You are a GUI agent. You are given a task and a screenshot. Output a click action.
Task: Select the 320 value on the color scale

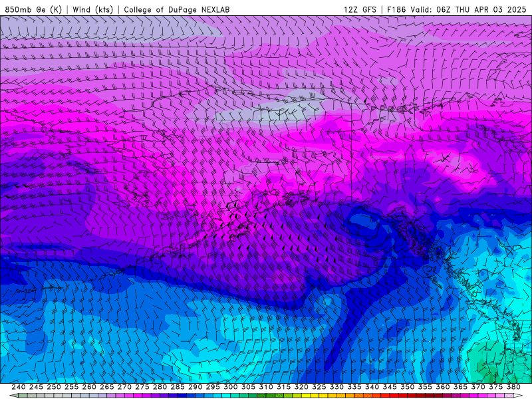pyautogui.click(x=301, y=387)
